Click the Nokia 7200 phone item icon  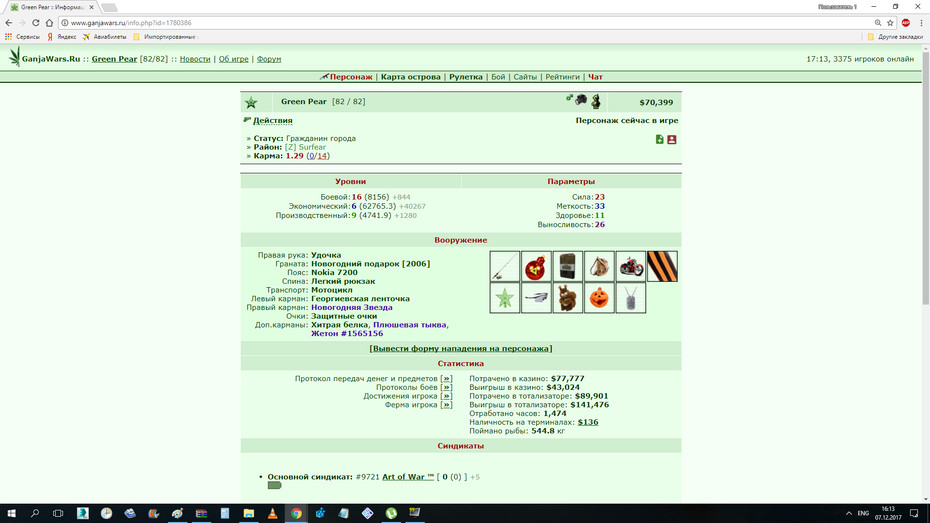pyautogui.click(x=568, y=266)
